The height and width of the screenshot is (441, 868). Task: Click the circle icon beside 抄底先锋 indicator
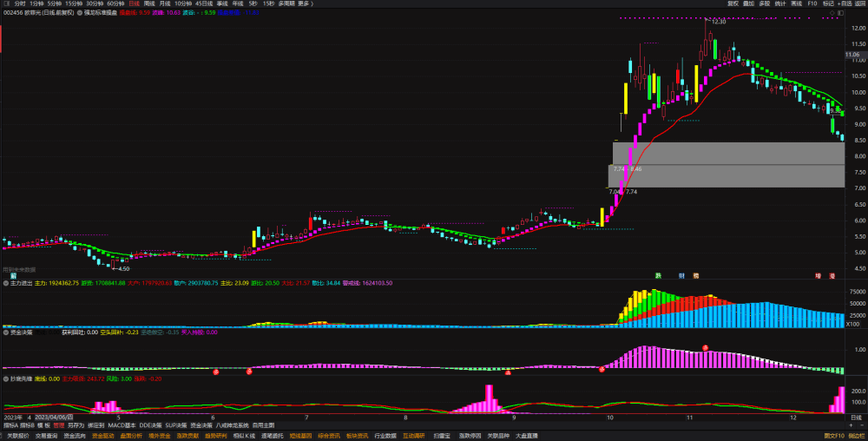[x=6, y=379]
